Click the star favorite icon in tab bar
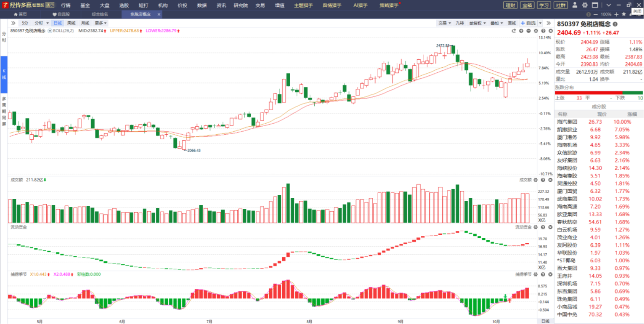Screen dimensions: 644x324 (624, 14)
